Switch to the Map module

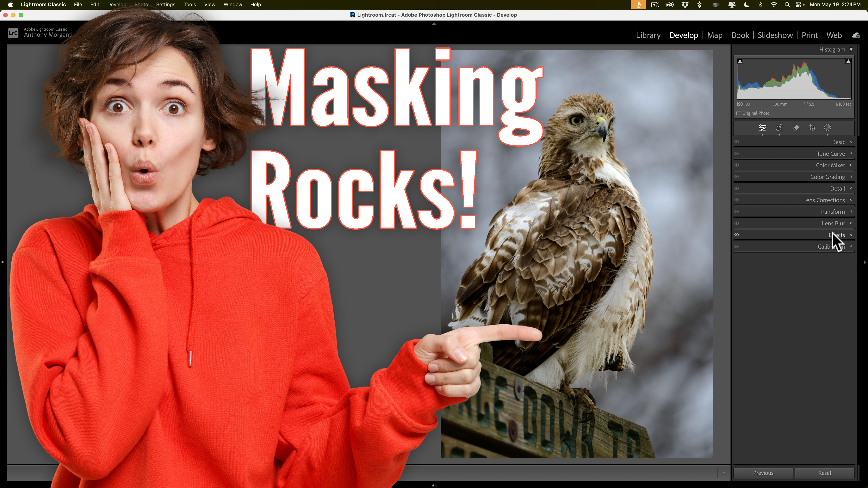point(715,35)
